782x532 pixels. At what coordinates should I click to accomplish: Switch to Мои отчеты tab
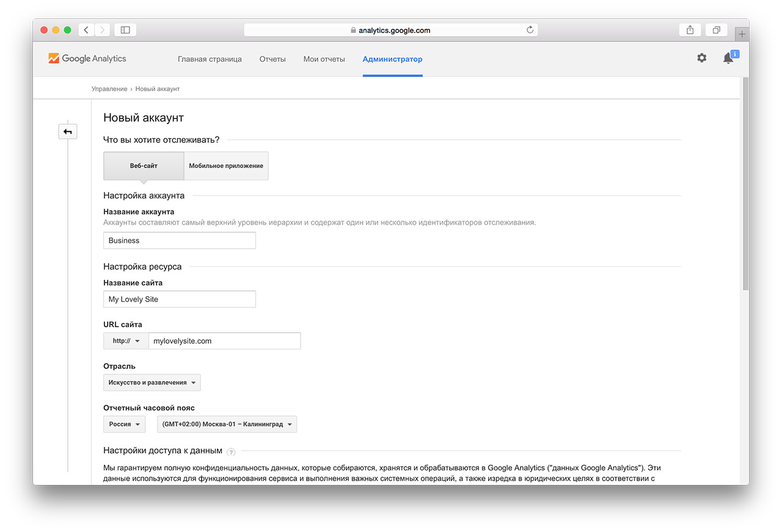click(x=324, y=59)
